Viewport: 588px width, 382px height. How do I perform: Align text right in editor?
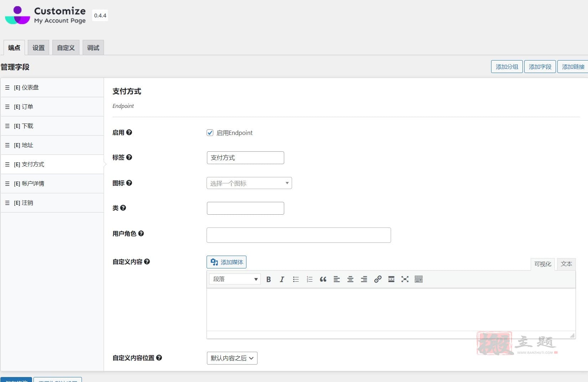tap(364, 279)
